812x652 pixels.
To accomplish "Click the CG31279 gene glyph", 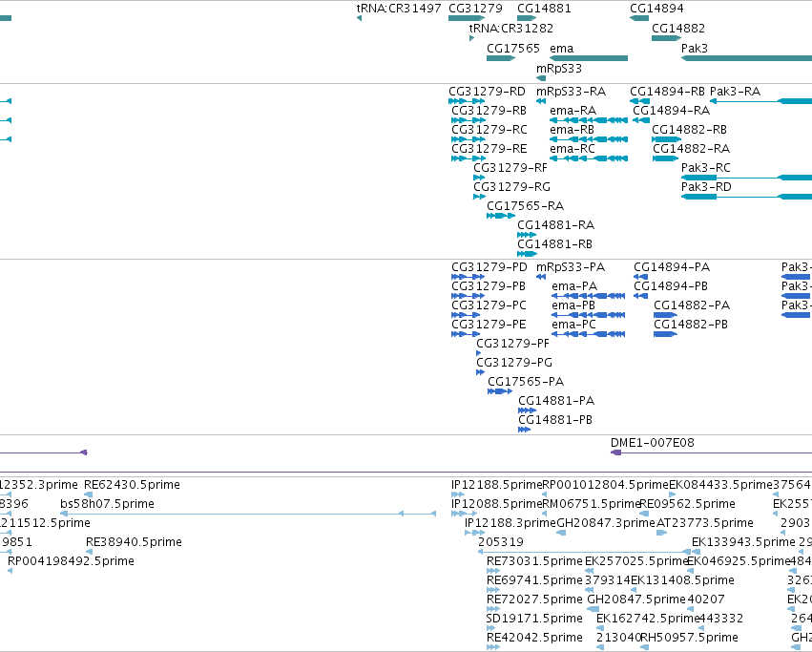I will pyautogui.click(x=467, y=18).
